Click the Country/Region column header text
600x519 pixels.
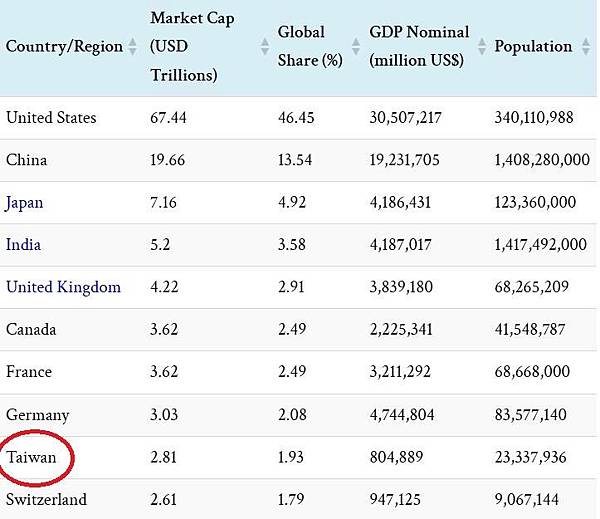pyautogui.click(x=64, y=46)
